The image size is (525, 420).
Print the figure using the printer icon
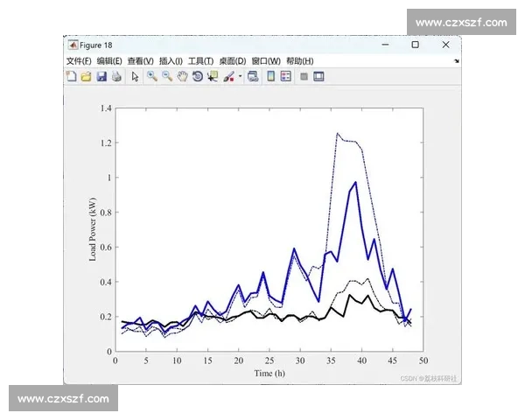click(116, 76)
